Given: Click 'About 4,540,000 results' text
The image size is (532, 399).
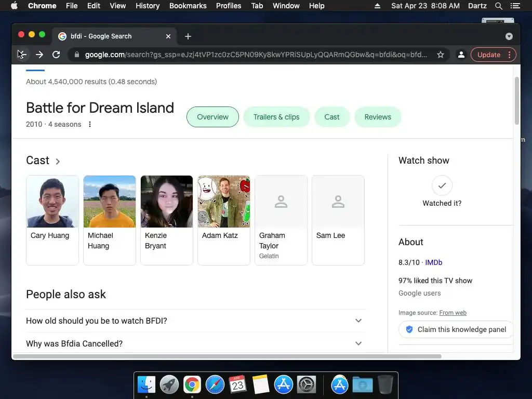Looking at the screenshot, I should (66, 82).
